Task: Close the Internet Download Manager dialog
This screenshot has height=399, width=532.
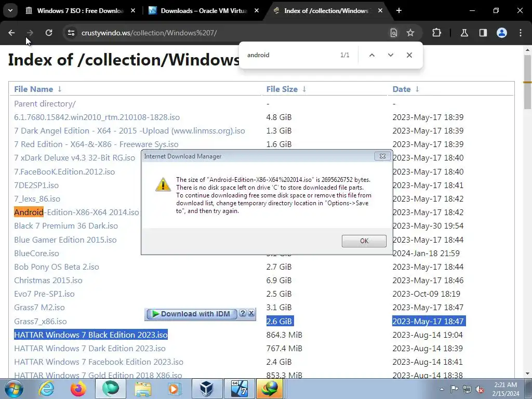Action: [x=382, y=156]
